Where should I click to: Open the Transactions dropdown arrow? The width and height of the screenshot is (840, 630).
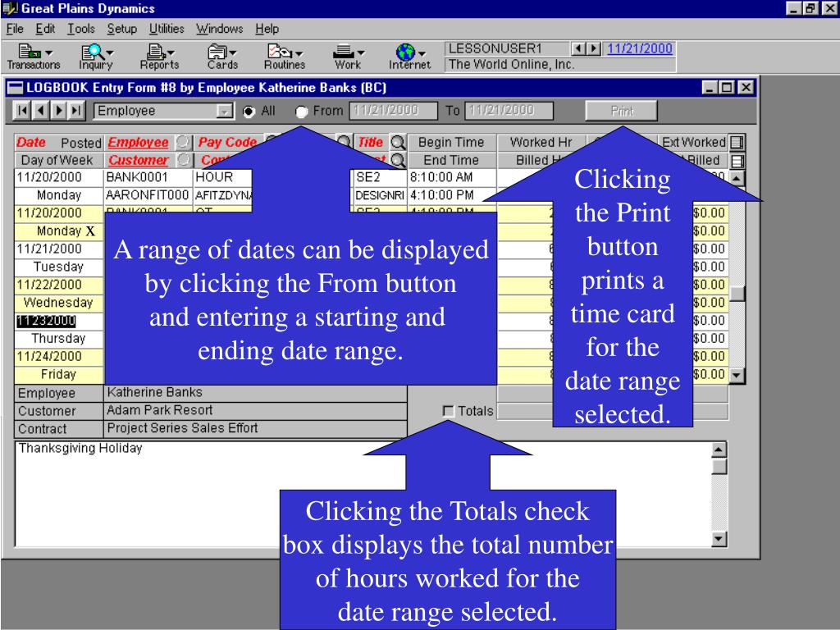tap(48, 52)
